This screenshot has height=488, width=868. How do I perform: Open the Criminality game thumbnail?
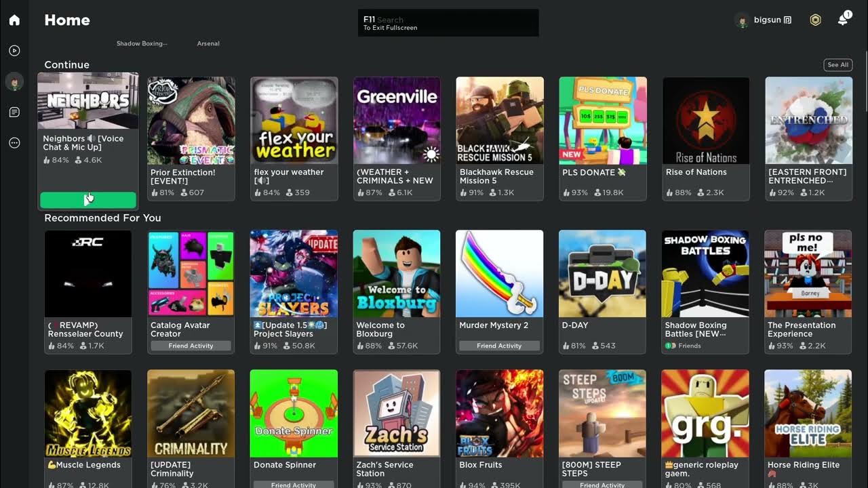[x=191, y=413]
